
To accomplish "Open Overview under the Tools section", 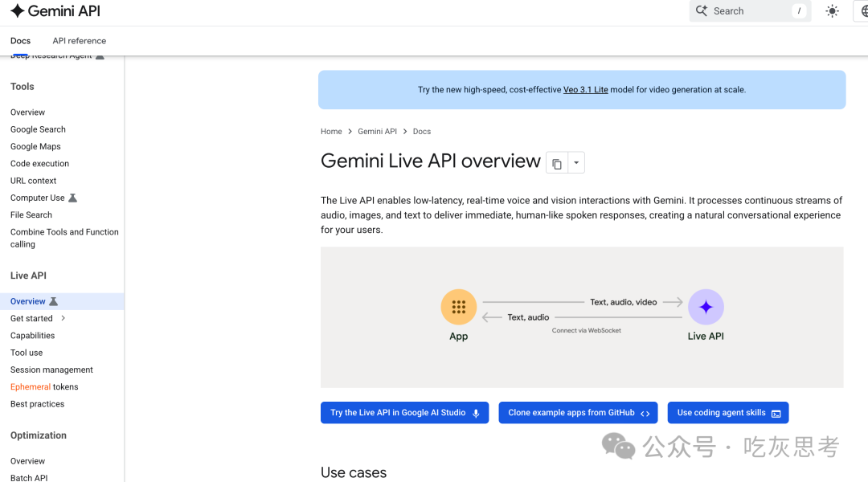I will 27,112.
